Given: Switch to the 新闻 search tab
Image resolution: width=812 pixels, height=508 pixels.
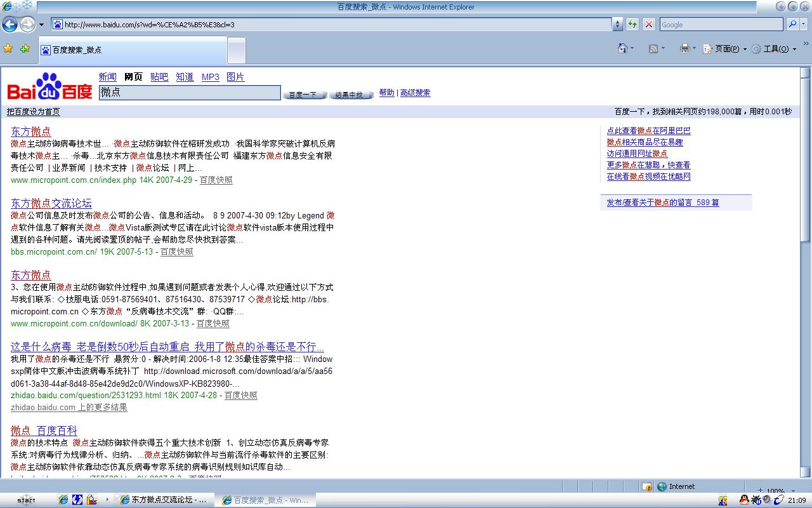Looking at the screenshot, I should tap(107, 77).
